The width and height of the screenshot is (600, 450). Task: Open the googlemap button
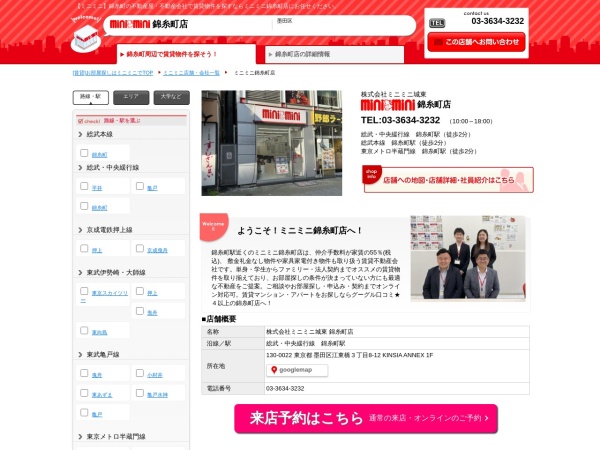coord(297,370)
